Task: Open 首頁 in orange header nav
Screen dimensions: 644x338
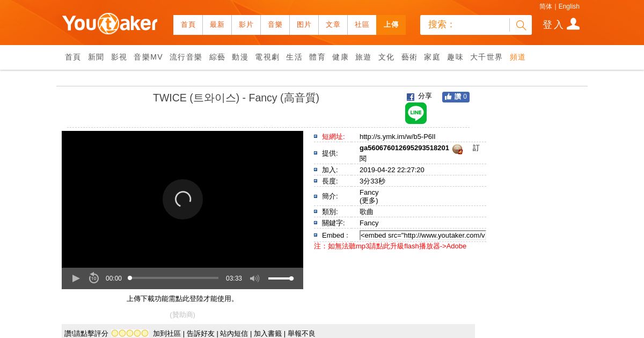Action: coord(188,25)
